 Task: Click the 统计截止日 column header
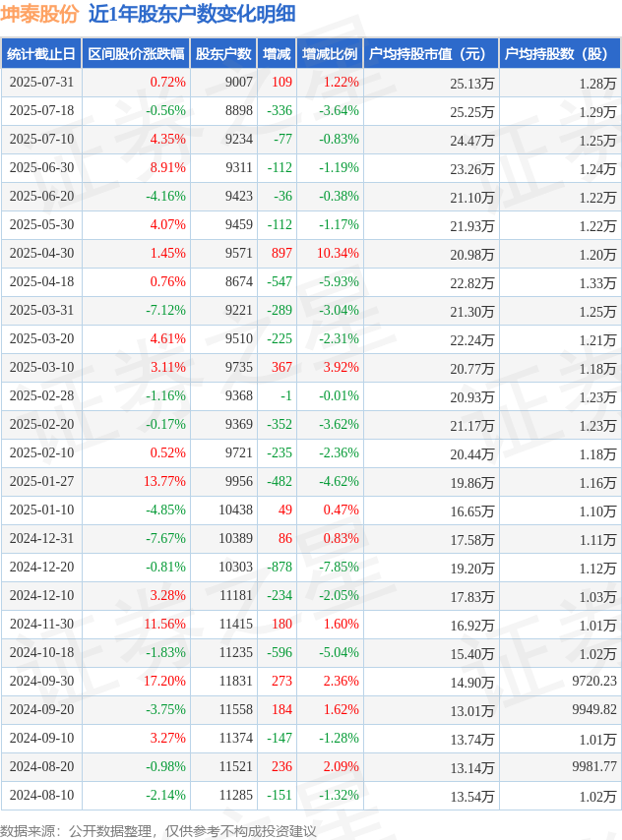tap(41, 53)
